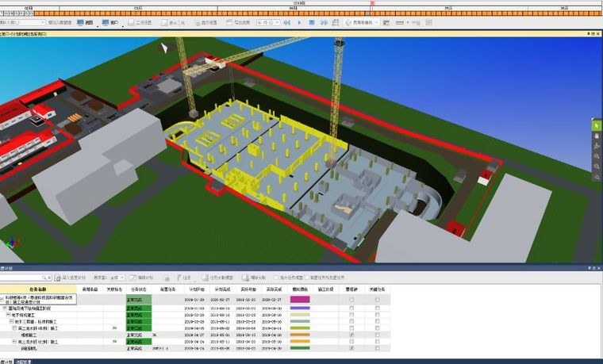603x364 pixels.
Task: Click the fast-forward double-arrow button
Action: [325, 23]
